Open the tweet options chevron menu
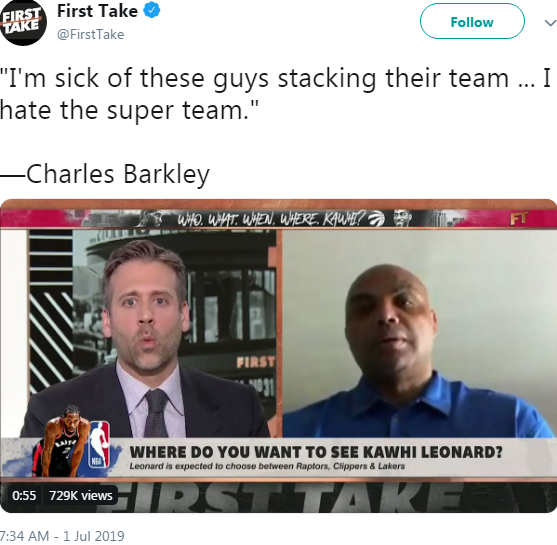Screen dimensions: 557x545 [x=550, y=23]
